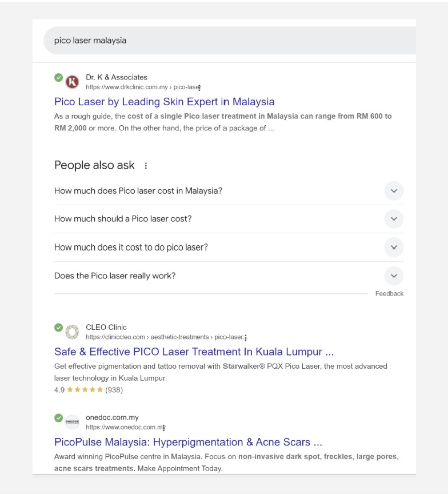
Task: Click the 4.9 star rating of CLEO Clinic
Action: [x=85, y=390]
